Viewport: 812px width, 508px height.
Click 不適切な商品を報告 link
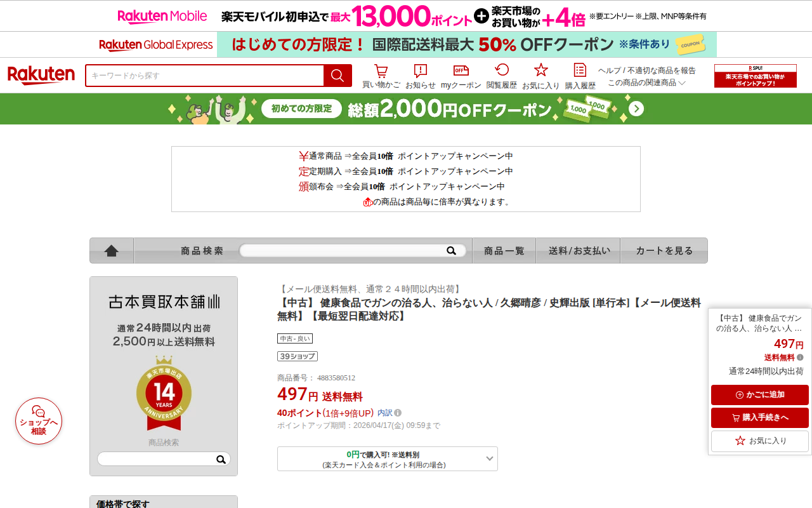pos(662,70)
